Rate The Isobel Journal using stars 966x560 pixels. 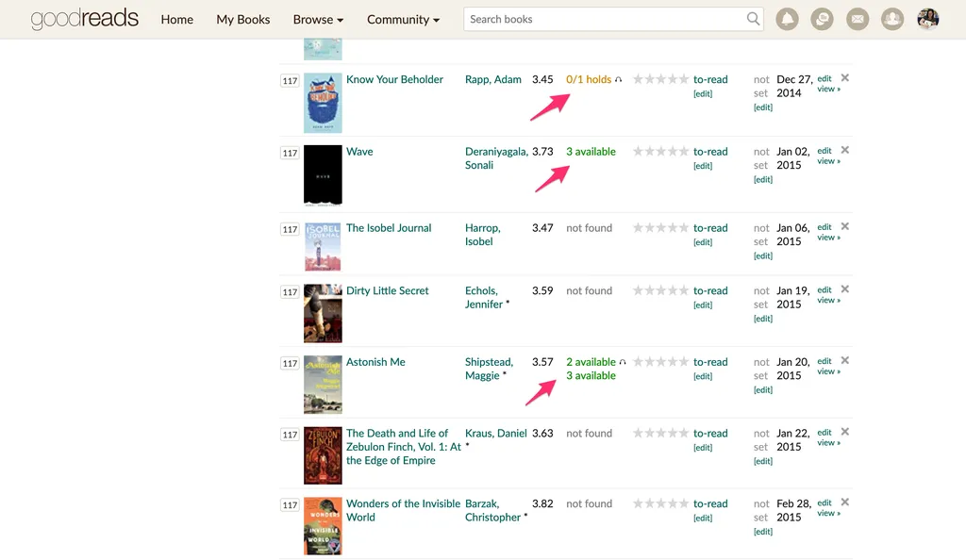pos(660,227)
